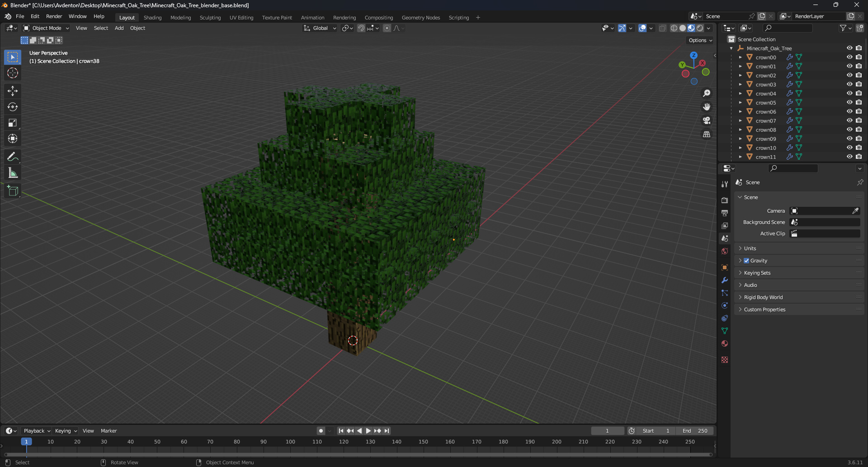Collapse the Minecraft_Oak_Tree collection
Image resolution: width=868 pixels, height=467 pixels.
pyautogui.click(x=731, y=48)
